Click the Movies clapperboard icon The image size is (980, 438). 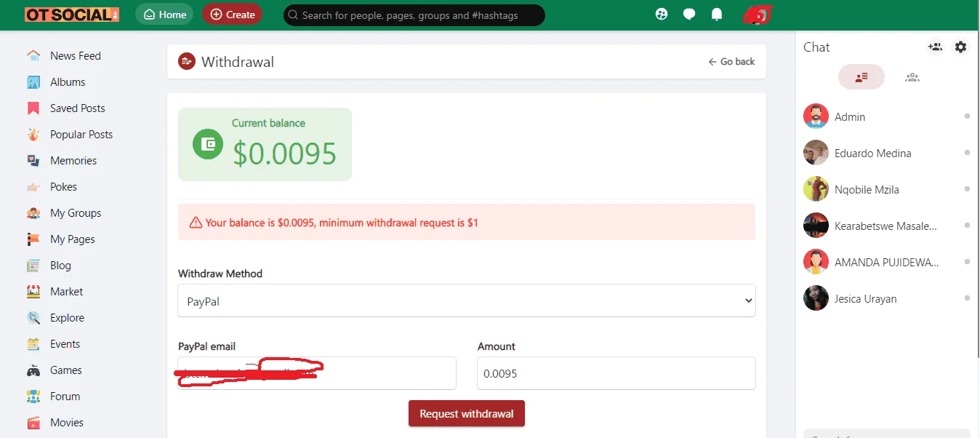pos(33,423)
